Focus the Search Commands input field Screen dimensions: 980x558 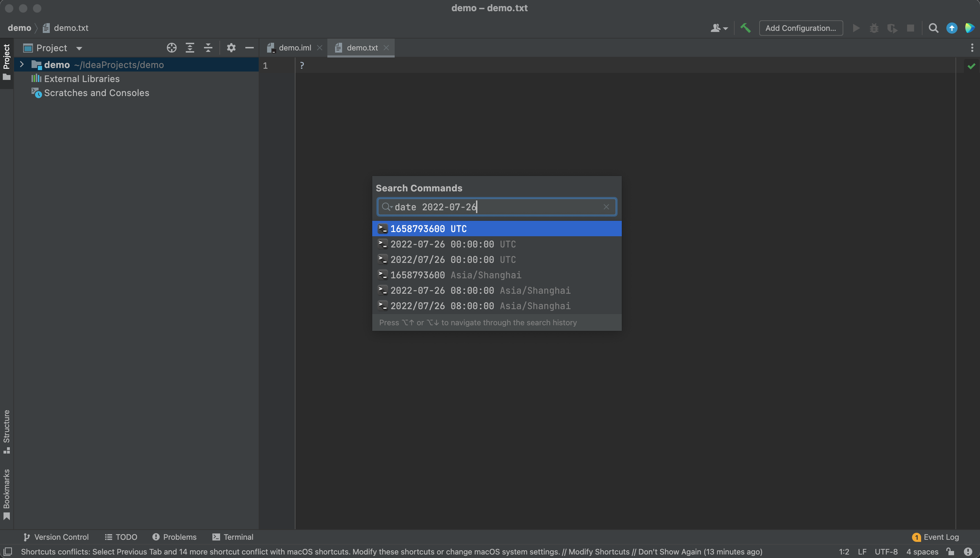coord(497,207)
